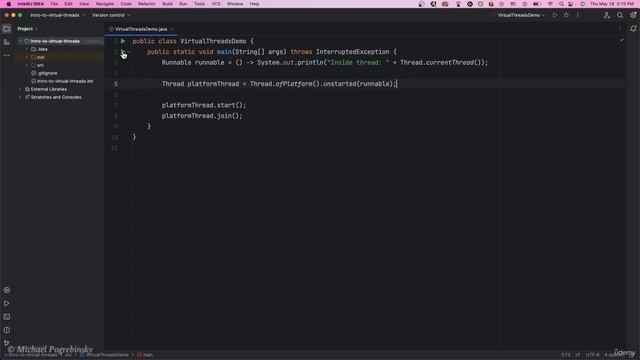Open the Git tool window icon
The image size is (640, 360).
(7, 343)
